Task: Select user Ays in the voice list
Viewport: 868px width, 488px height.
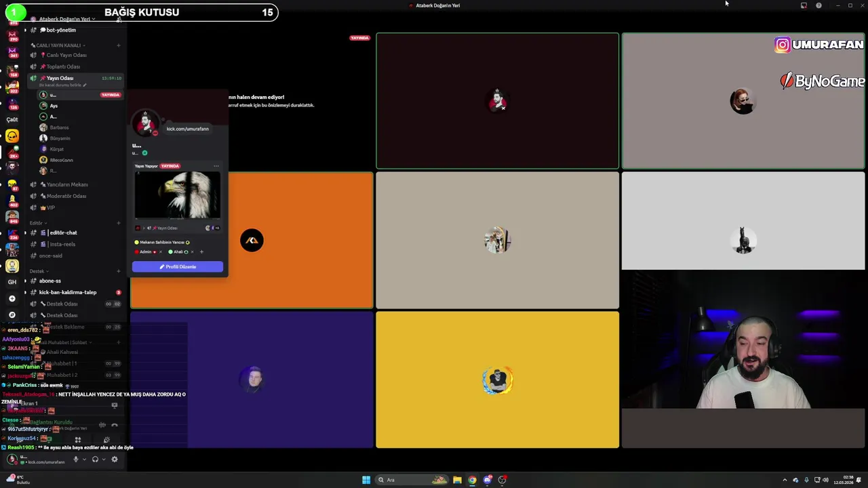Action: (x=80, y=106)
